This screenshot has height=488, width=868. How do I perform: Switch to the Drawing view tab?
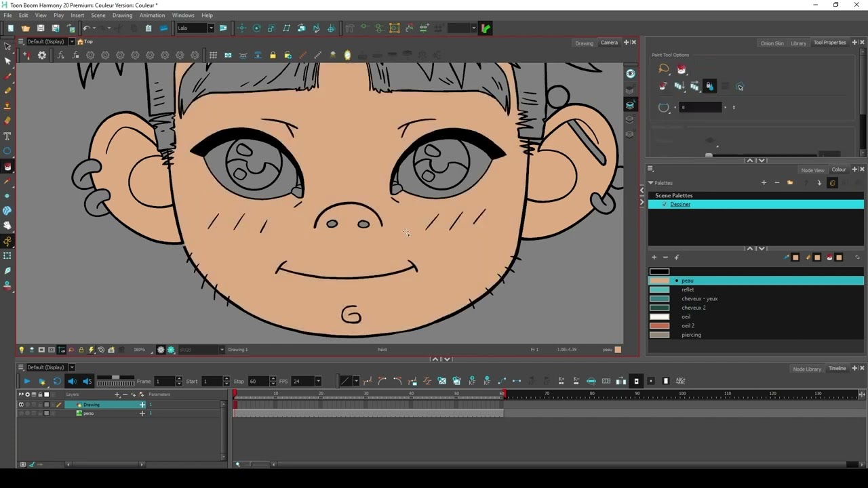point(584,43)
